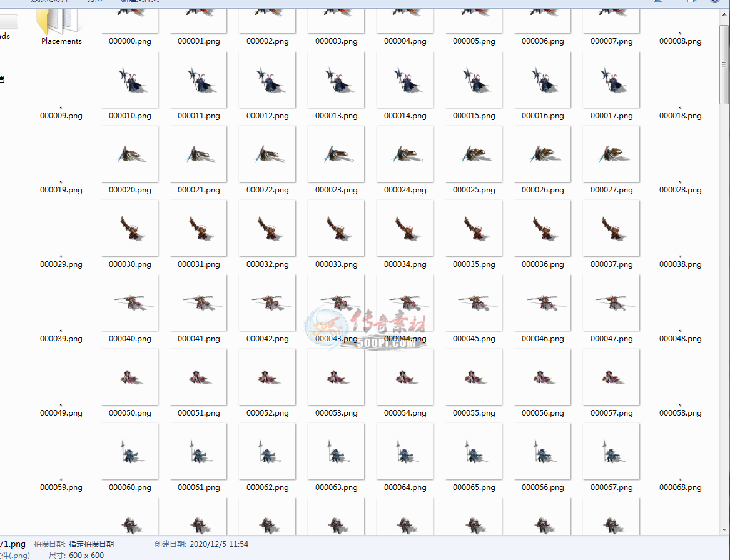
Task: Click file name 000048.png
Action: pyautogui.click(x=680, y=339)
